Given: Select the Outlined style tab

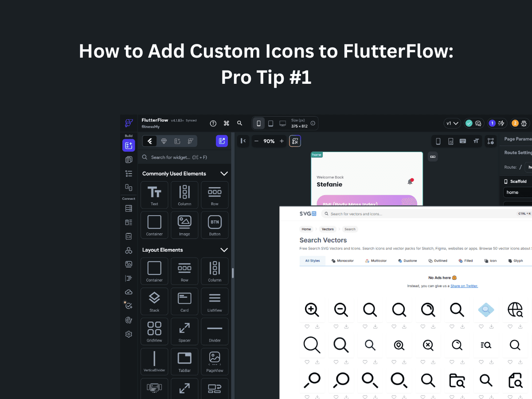Looking at the screenshot, I should [438, 261].
